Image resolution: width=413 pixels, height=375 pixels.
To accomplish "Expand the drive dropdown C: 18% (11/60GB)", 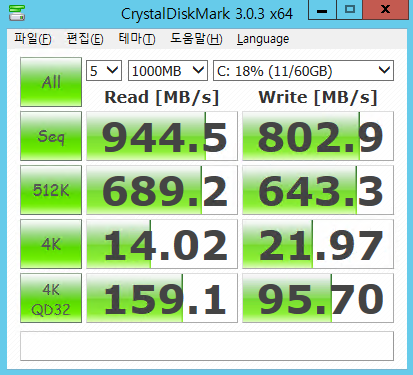I will [x=303, y=71].
